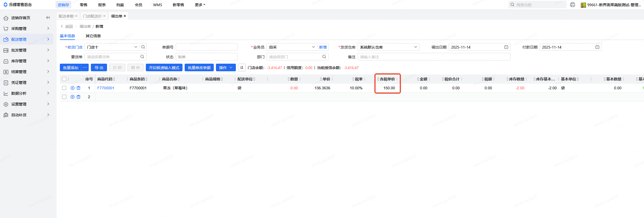Screen dimensions: 644x218
Task: Collapse sidebar using the arrow icon
Action: pyautogui.click(x=48, y=18)
